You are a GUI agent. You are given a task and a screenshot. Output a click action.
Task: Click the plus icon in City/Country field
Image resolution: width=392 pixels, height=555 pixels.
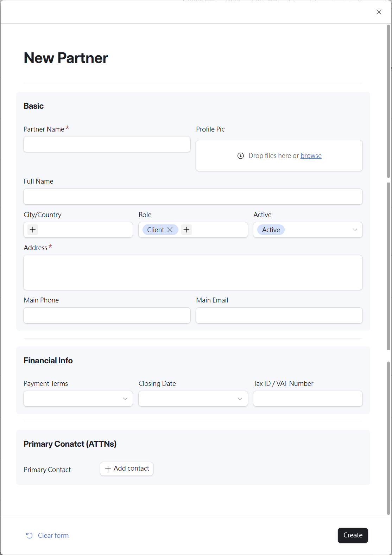(x=33, y=230)
